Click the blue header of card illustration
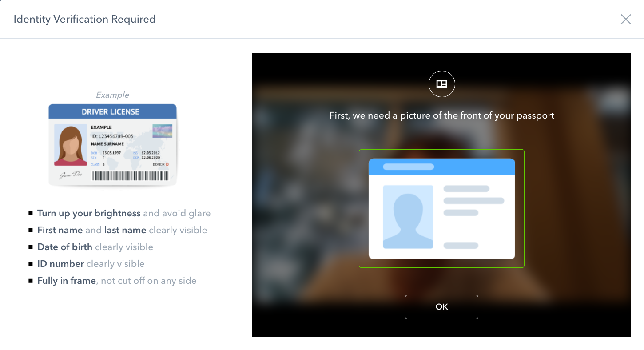Image resolution: width=644 pixels, height=350 pixels. 441,167
